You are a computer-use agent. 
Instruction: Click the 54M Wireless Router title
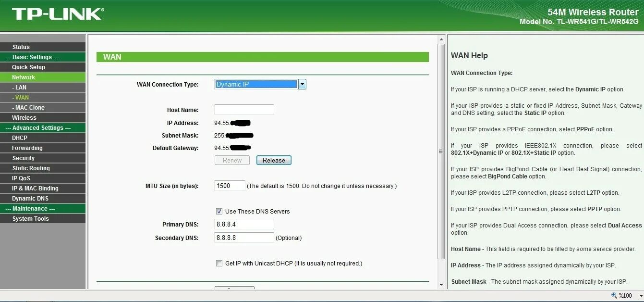[593, 12]
